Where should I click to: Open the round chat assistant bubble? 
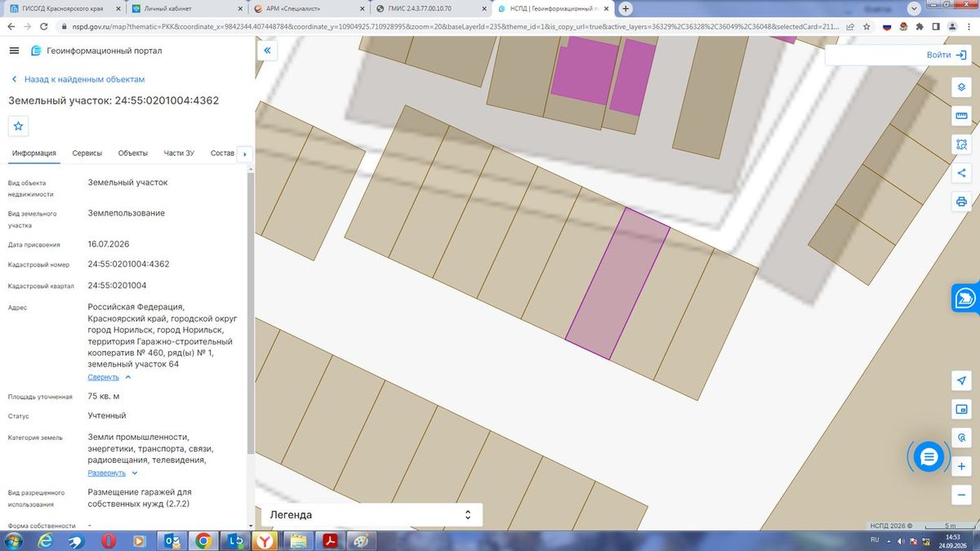928,457
